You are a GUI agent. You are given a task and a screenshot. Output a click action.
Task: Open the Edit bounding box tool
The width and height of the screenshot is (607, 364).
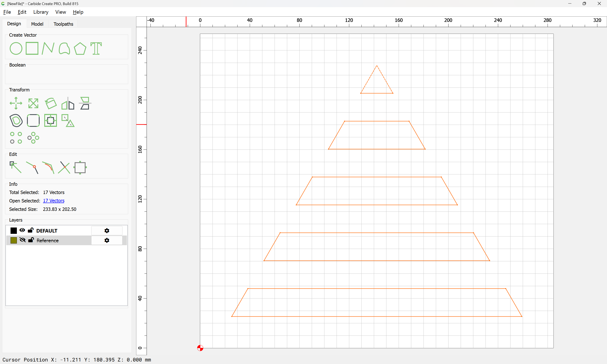[80, 167]
